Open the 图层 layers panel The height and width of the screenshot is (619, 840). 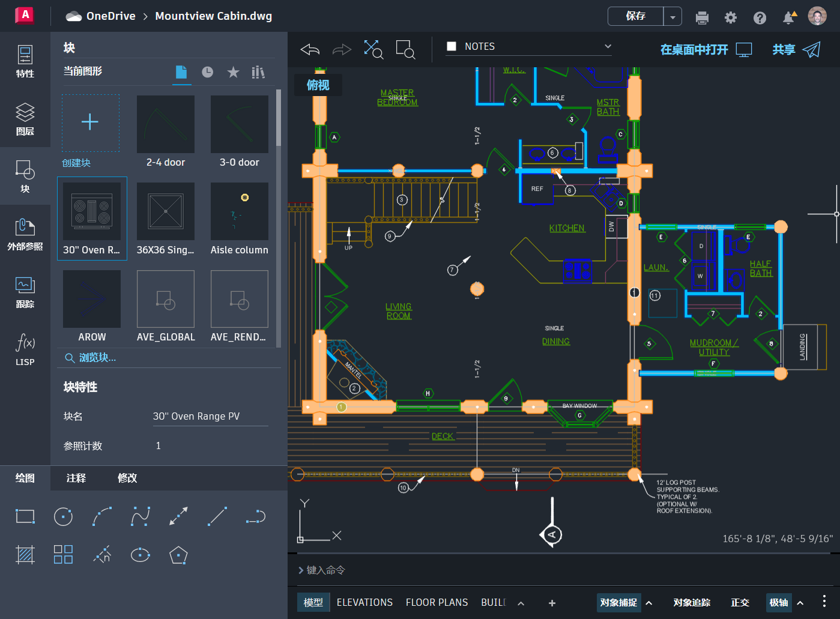click(x=25, y=119)
